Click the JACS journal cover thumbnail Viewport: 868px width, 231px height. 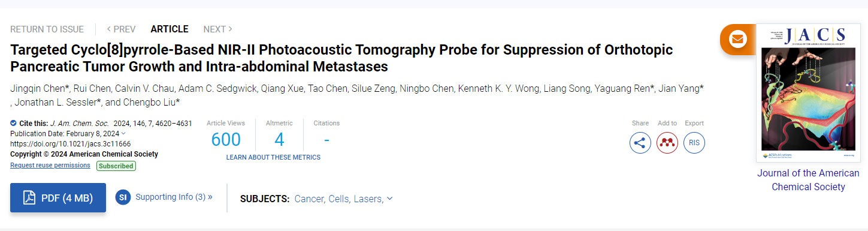point(809,93)
